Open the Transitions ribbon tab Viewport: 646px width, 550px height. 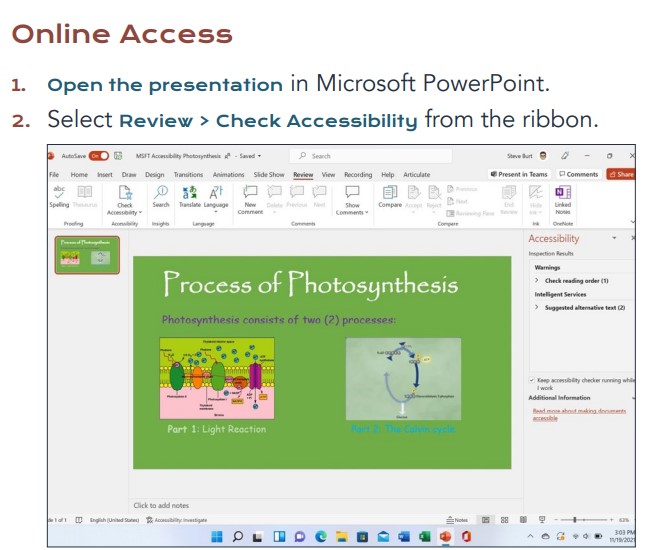click(188, 174)
